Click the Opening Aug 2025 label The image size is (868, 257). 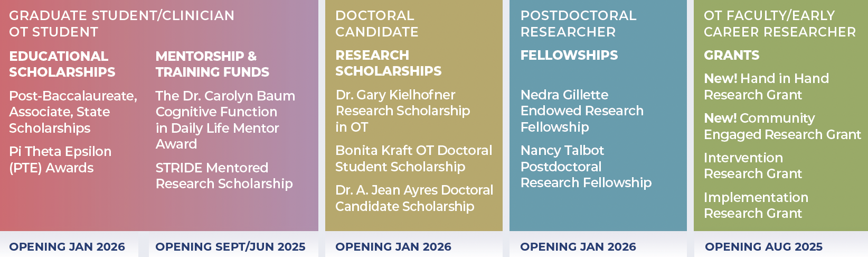point(763,247)
